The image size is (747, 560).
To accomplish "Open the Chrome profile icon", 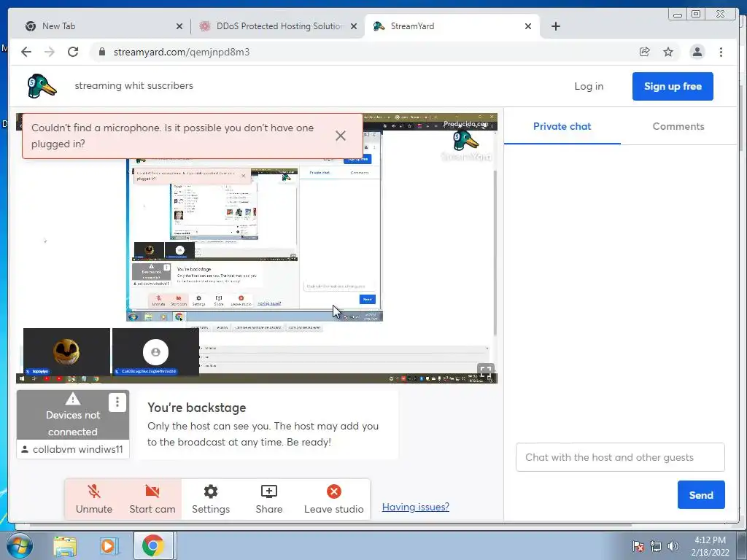I will 697,52.
